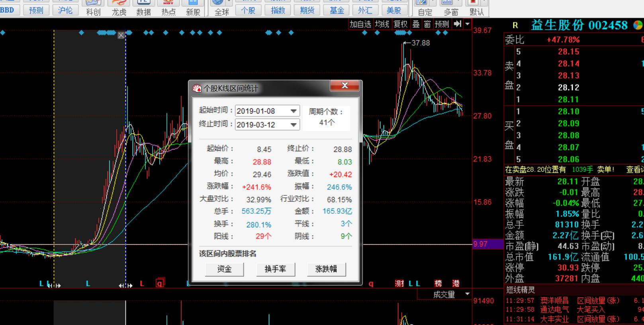Click the red L marker on the timeline

(x=142, y=284)
